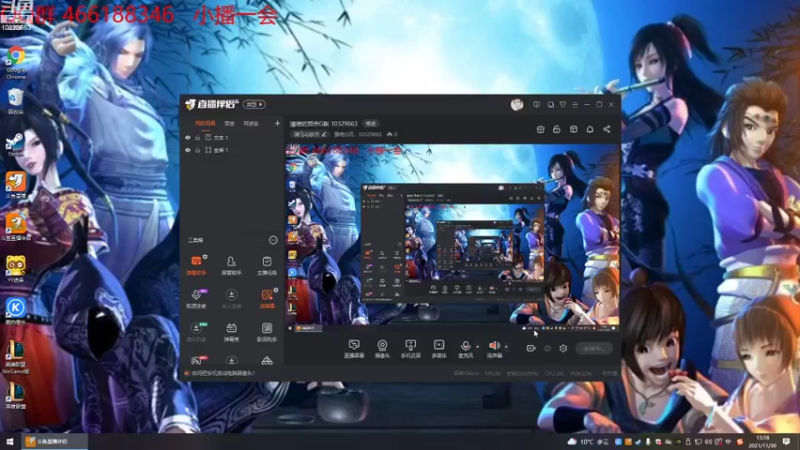Switch mode with the toggle pill beside logo

pos(254,105)
